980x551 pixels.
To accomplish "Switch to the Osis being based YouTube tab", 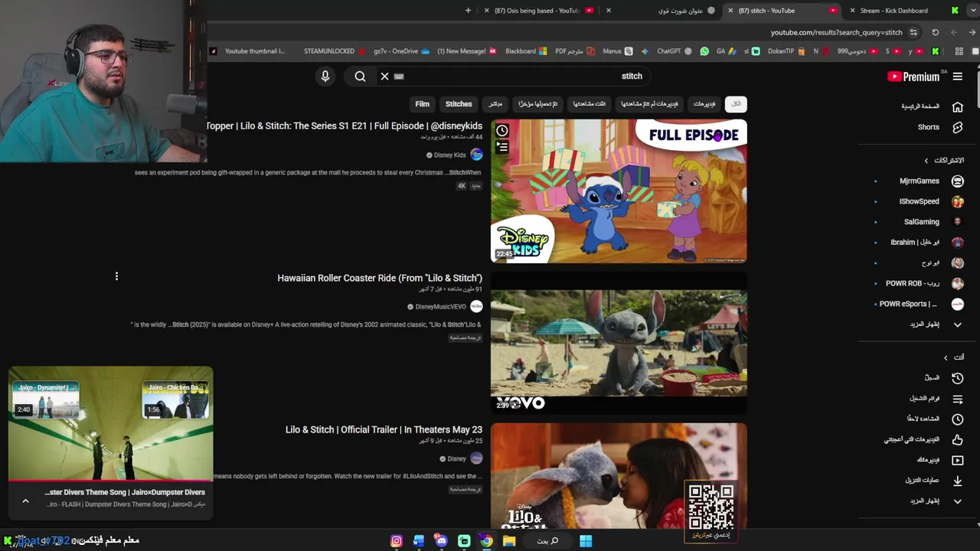I will tap(541, 11).
